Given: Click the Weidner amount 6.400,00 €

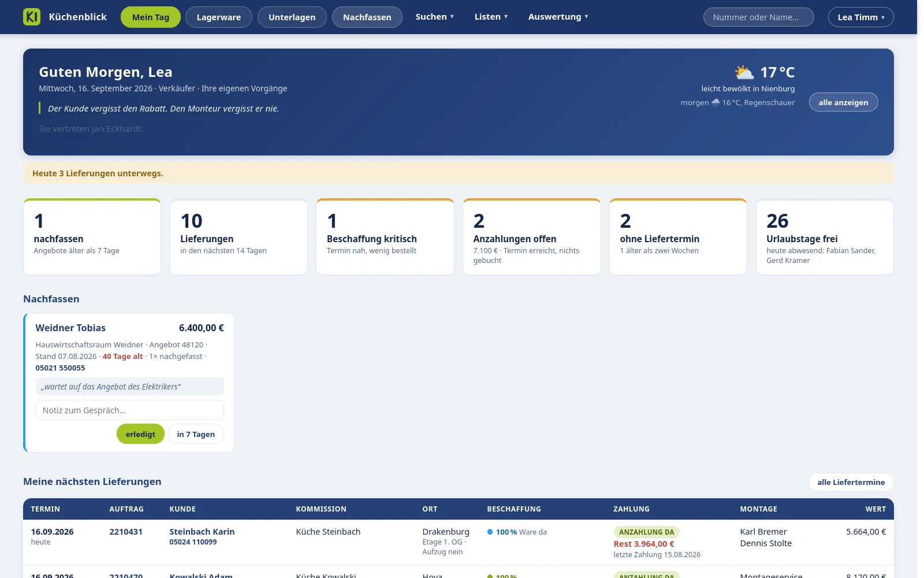Looking at the screenshot, I should [202, 328].
